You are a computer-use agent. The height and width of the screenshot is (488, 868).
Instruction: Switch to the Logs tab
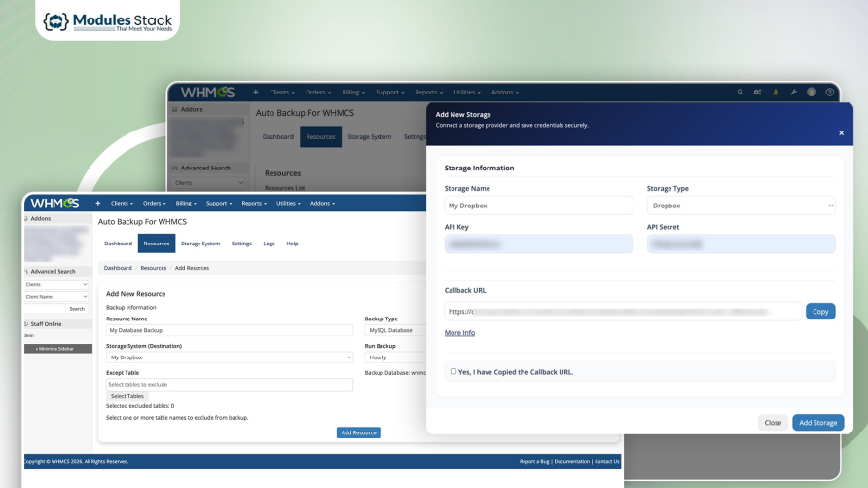click(269, 244)
